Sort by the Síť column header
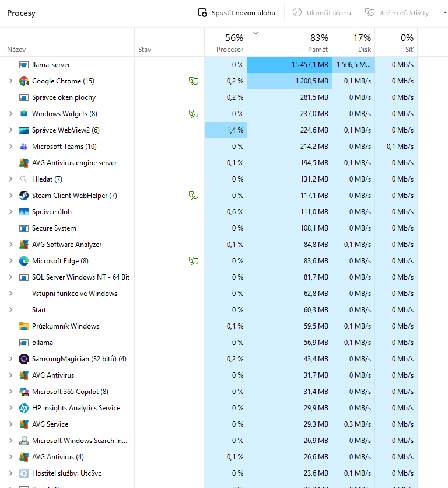Viewport: 448px width, 488px height. [x=396, y=43]
